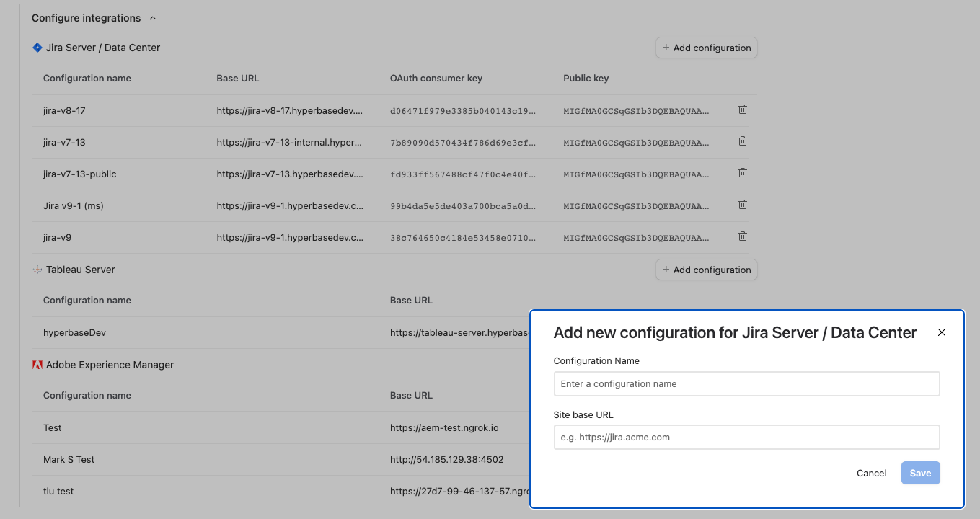Add configuration for Jira Server / Data Center
Viewport: 980px width, 519px height.
(x=707, y=48)
